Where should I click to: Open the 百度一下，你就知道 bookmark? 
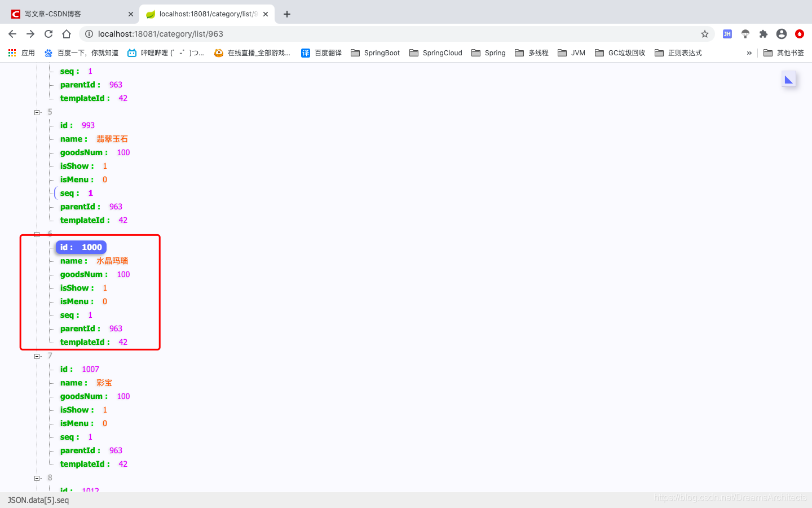[81, 52]
